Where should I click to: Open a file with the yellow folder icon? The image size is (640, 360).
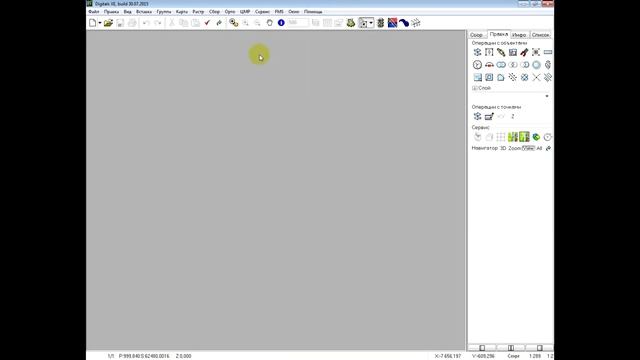pyautogui.click(x=108, y=23)
